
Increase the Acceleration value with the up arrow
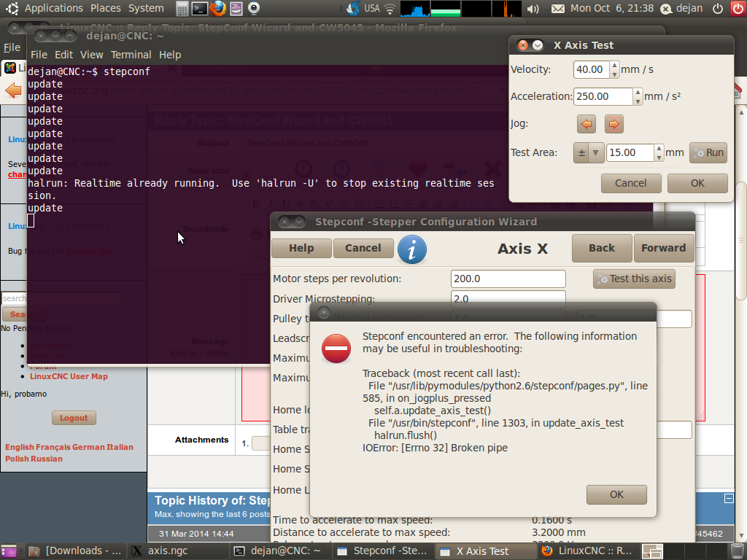pyautogui.click(x=638, y=92)
